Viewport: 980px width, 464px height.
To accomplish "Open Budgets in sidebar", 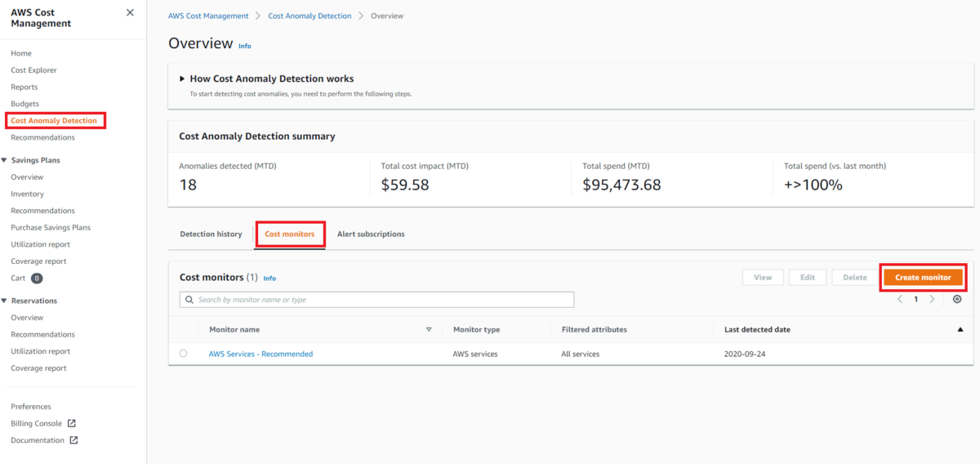I will click(24, 104).
